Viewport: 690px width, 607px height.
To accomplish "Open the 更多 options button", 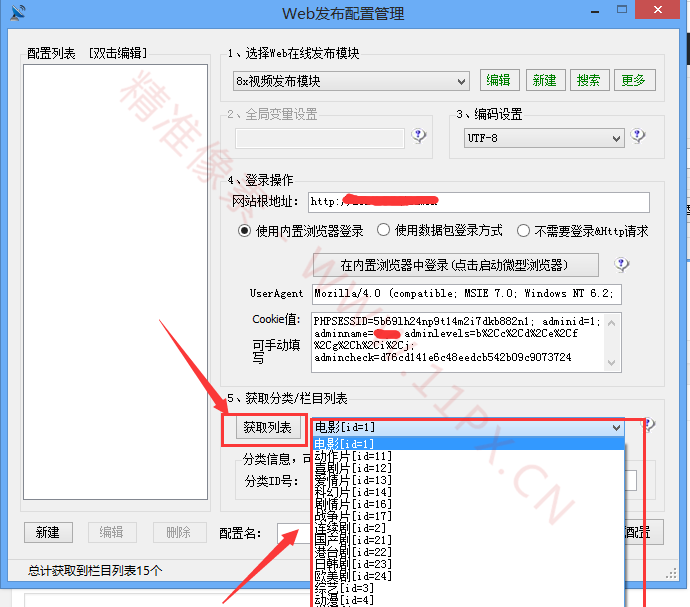I will (633, 81).
